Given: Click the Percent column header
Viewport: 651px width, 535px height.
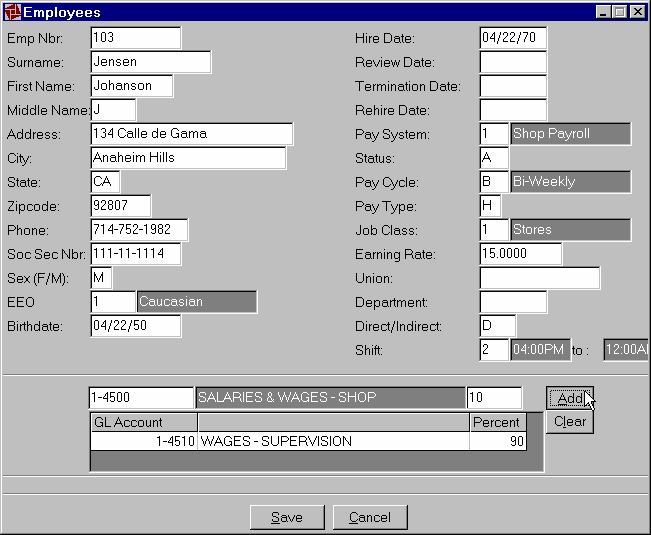Looking at the screenshot, I should pyautogui.click(x=498, y=423).
